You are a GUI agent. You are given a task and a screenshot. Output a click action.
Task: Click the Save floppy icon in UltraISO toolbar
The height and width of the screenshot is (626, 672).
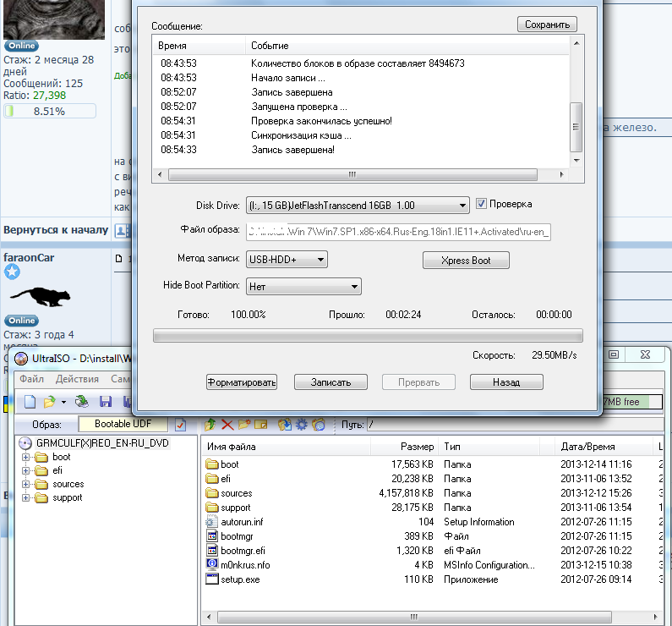click(x=106, y=402)
